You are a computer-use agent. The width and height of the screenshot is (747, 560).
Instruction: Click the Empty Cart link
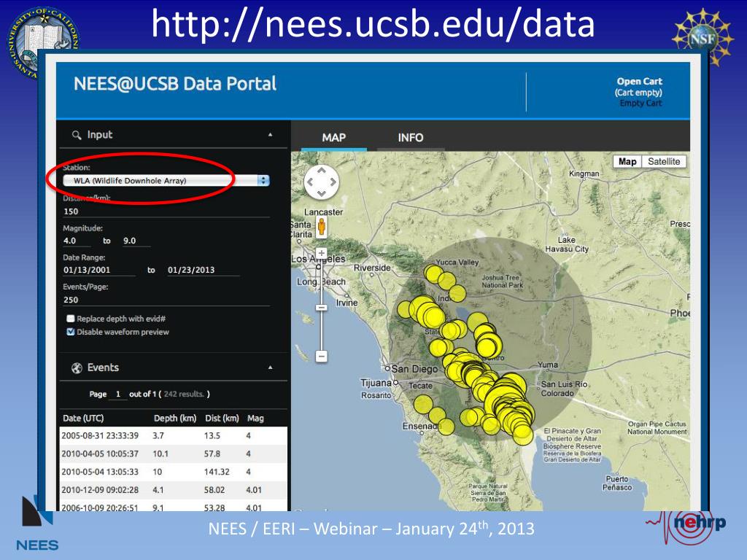pos(640,103)
